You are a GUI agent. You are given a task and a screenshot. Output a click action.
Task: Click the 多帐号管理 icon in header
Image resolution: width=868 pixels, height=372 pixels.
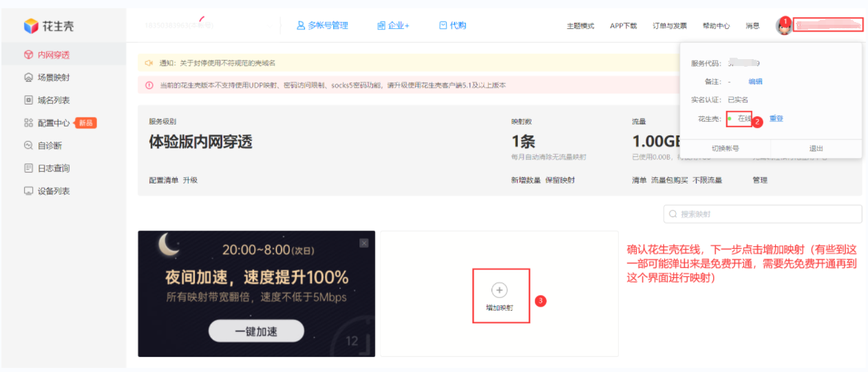[301, 25]
